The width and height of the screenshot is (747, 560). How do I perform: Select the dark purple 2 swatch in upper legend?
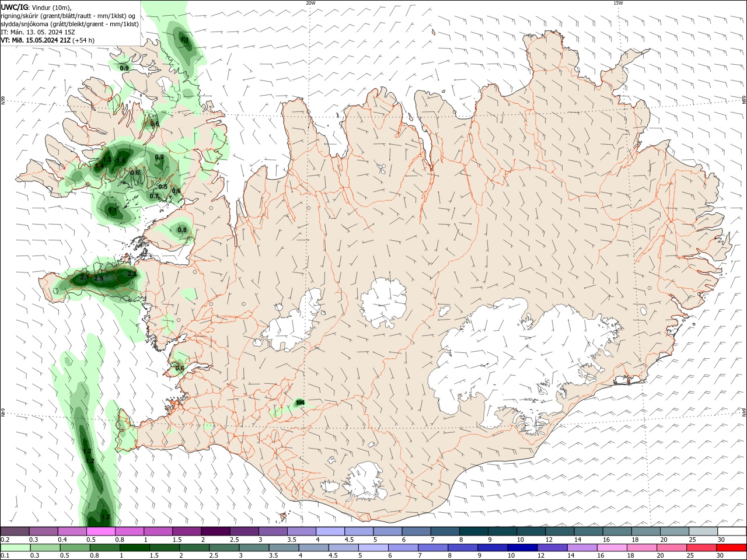pos(215,531)
